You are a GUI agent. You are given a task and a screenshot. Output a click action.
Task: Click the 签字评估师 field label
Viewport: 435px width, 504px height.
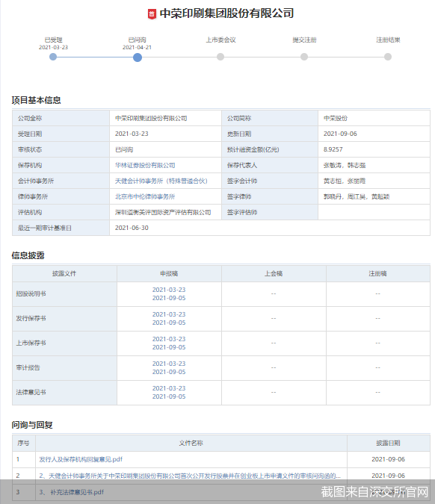(x=242, y=212)
